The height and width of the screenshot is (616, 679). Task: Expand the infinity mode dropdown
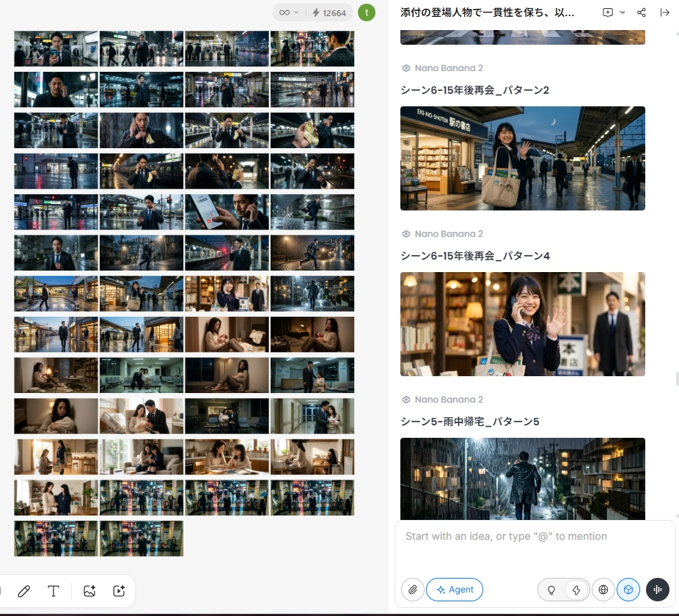click(x=289, y=12)
